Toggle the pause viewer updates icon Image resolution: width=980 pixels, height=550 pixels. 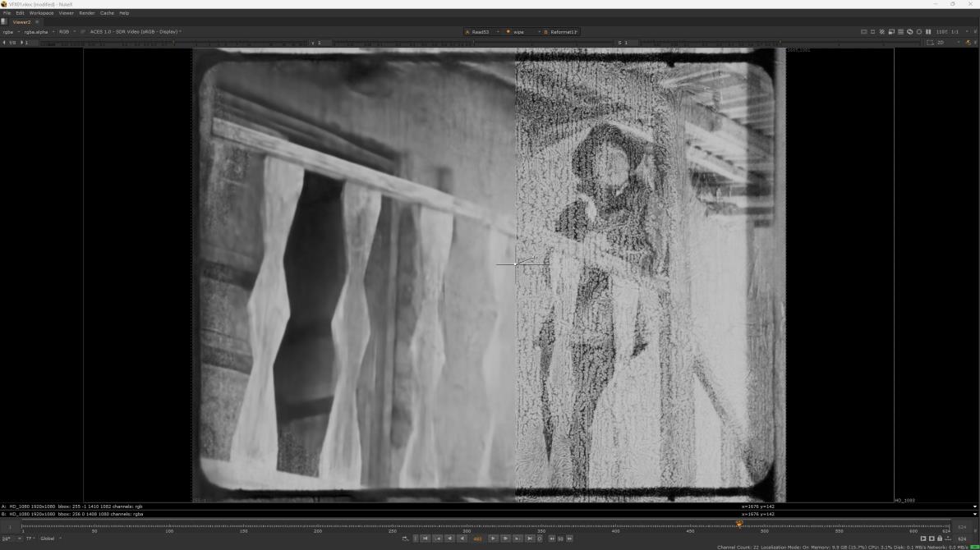point(928,32)
